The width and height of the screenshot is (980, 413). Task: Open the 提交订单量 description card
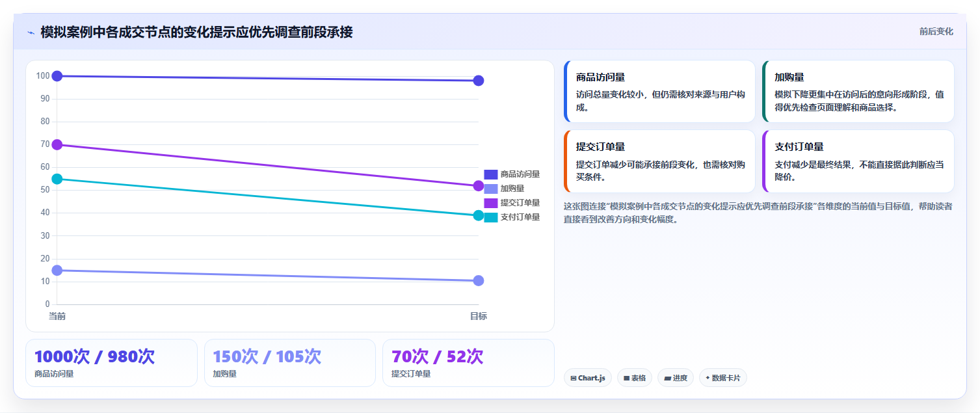(x=659, y=161)
